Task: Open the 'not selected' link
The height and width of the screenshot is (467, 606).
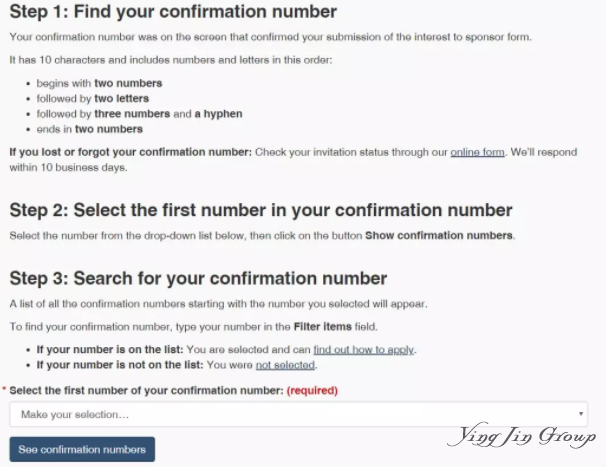Action: [x=285, y=365]
